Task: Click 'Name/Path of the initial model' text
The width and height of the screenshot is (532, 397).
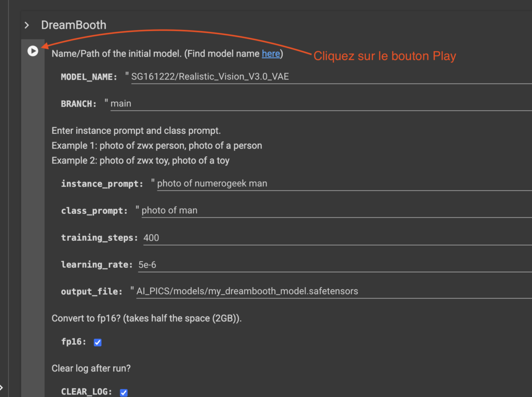Action: pos(116,54)
